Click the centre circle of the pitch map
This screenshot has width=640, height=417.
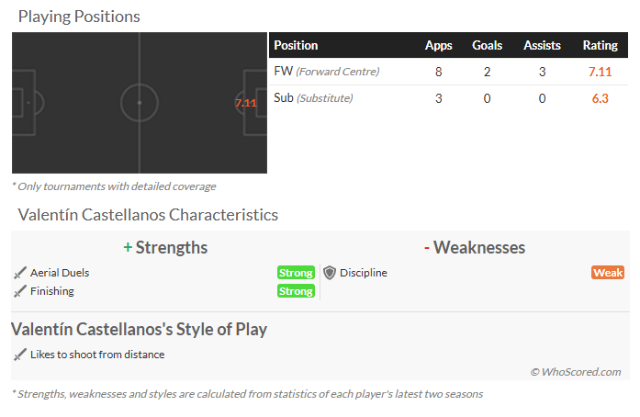point(139,103)
